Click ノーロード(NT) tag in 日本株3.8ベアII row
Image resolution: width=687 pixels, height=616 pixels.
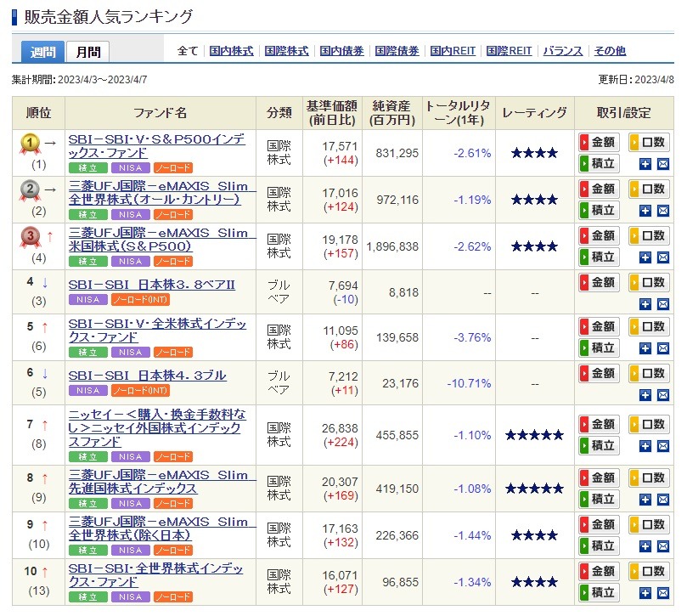pyautogui.click(x=140, y=299)
